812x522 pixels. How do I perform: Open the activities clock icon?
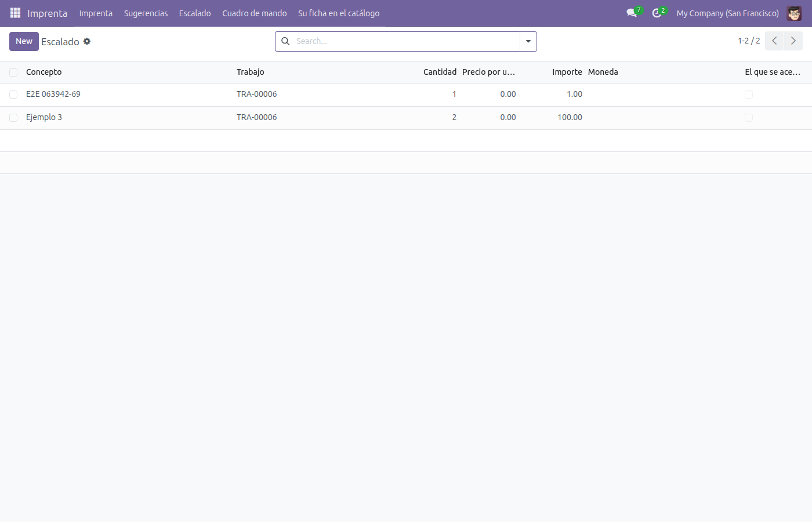[657, 13]
